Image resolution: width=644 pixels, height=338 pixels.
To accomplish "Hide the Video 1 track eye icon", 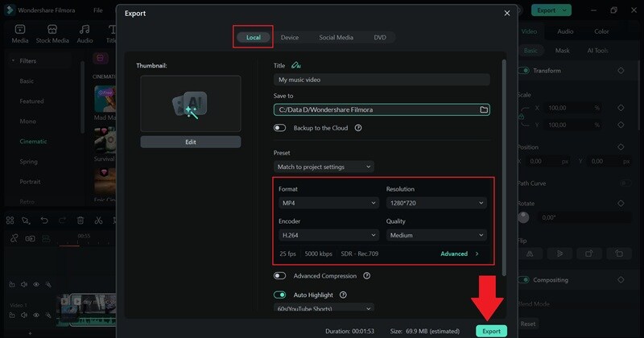I will click(x=36, y=315).
